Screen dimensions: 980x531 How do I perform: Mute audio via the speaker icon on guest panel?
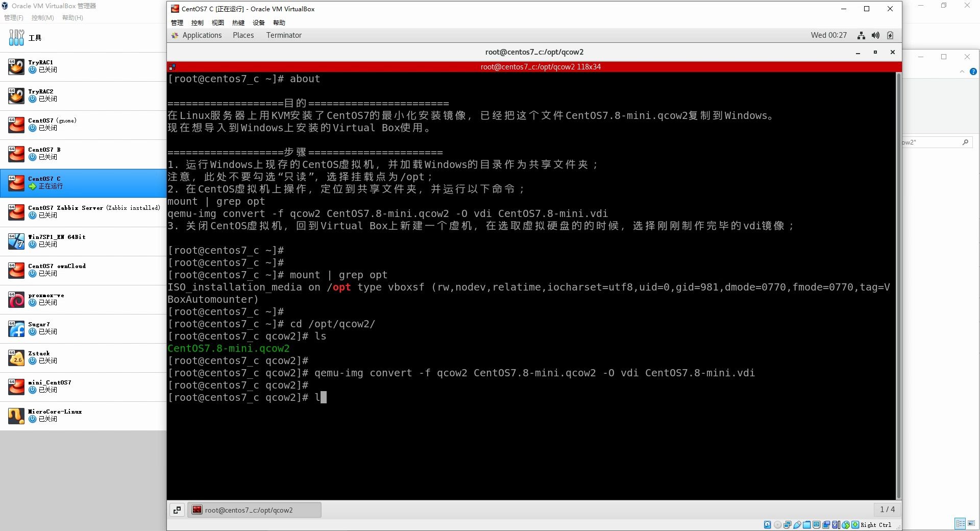(875, 35)
